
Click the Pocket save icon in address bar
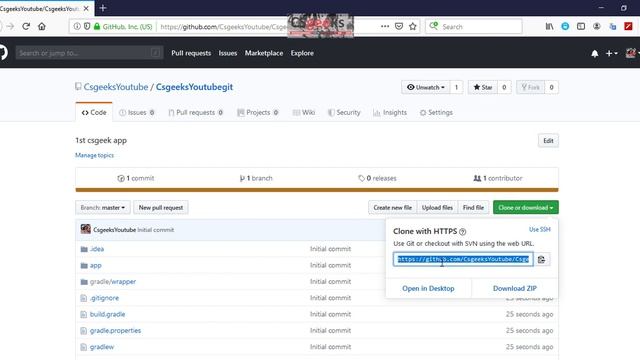(x=399, y=27)
